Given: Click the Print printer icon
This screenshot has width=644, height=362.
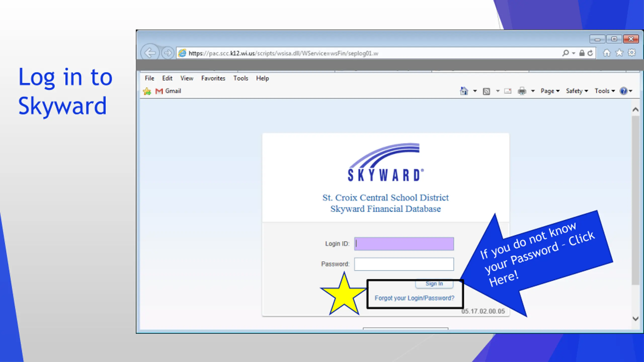Looking at the screenshot, I should coord(522,91).
